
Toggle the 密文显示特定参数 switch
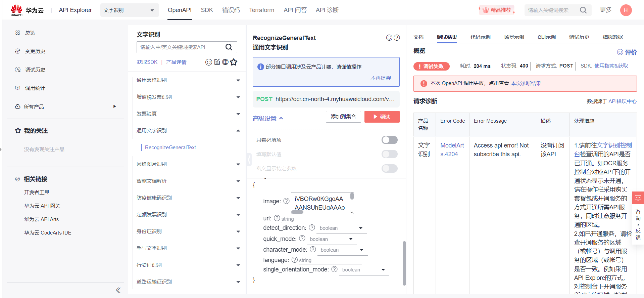pos(390,168)
